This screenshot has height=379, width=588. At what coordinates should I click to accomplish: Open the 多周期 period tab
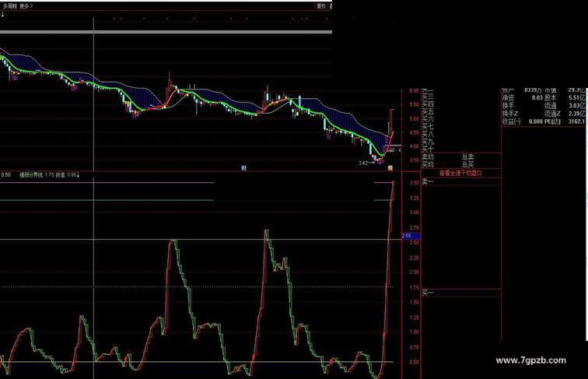[10, 6]
